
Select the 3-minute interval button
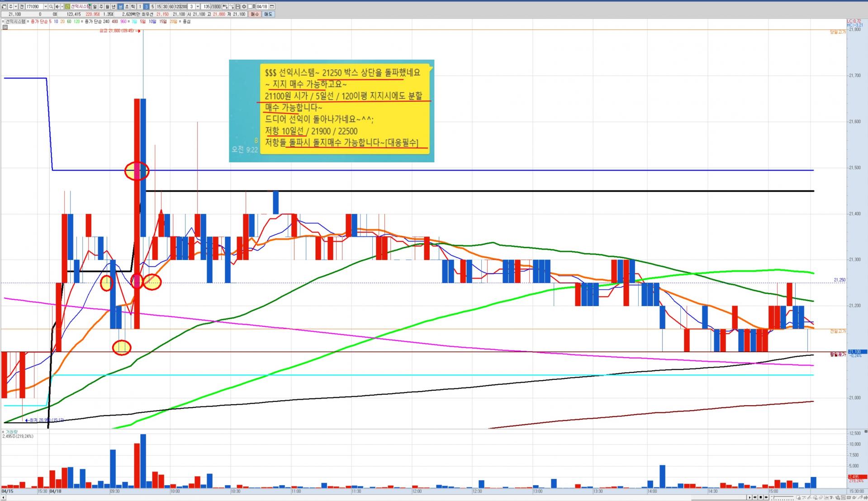tap(146, 7)
